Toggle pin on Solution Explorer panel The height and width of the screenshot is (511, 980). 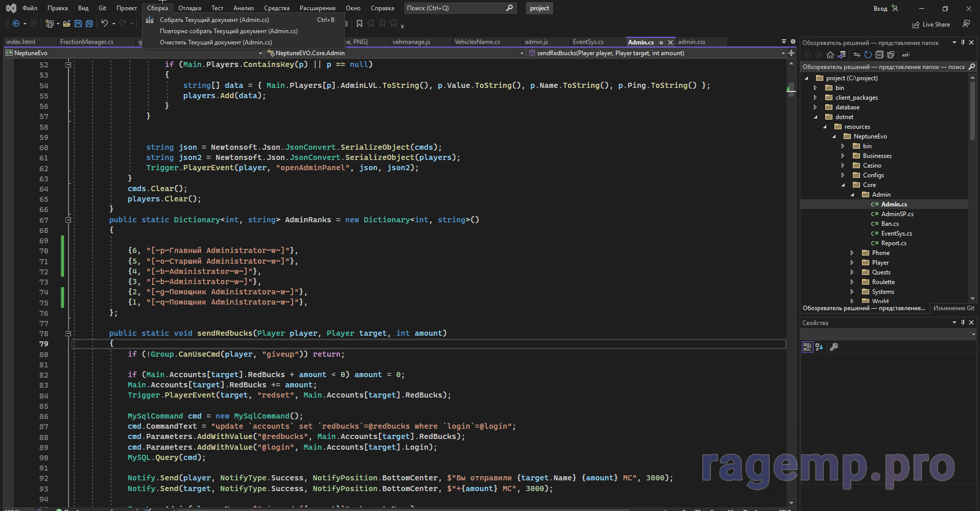click(963, 43)
